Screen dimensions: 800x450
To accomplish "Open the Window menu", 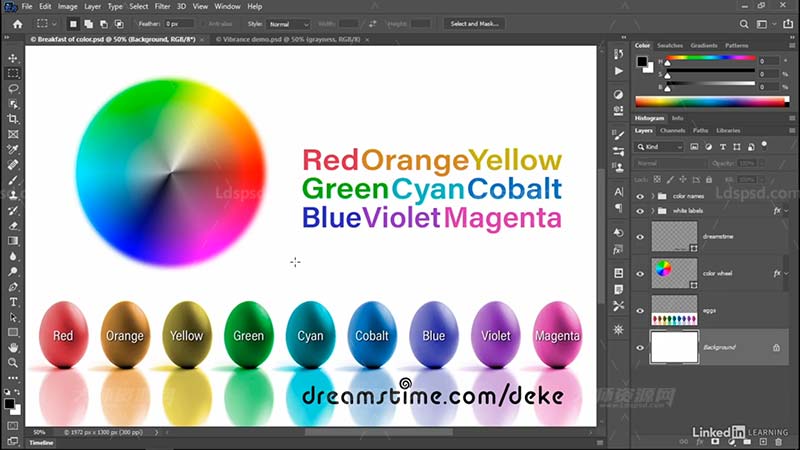I will coord(227,7).
